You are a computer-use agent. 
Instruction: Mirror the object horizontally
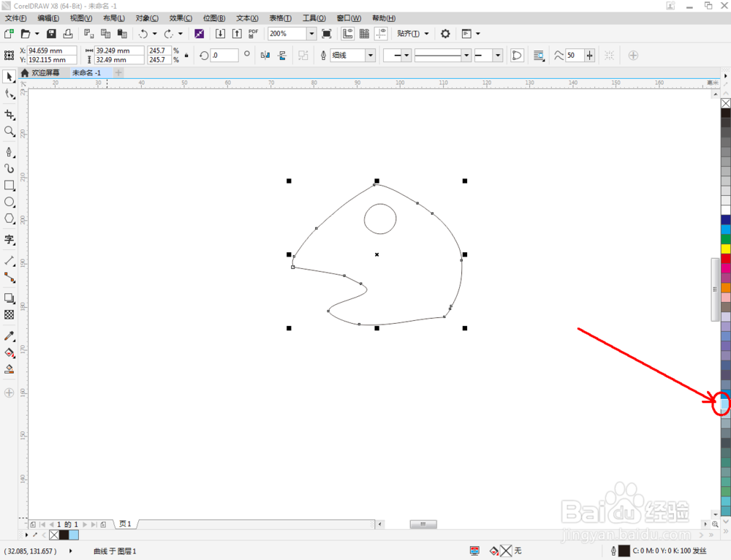(265, 56)
